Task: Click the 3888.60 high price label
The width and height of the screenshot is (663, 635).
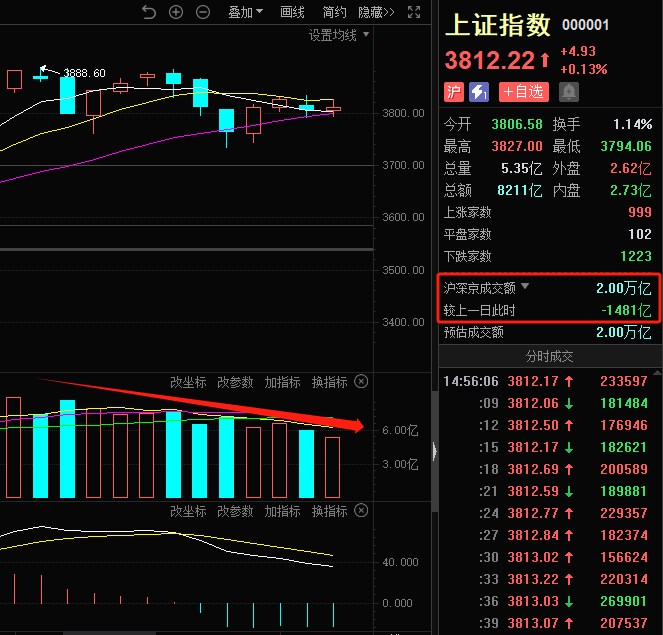Action: pos(85,73)
